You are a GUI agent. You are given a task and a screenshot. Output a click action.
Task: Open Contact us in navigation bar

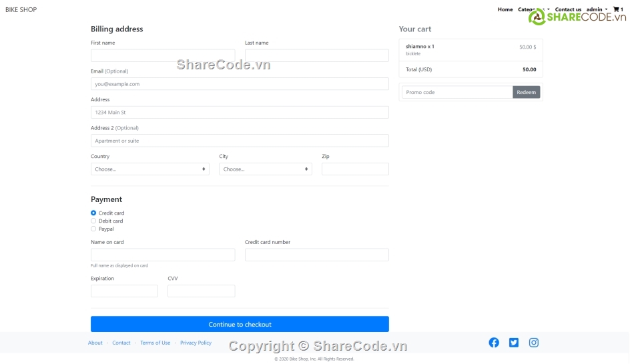(568, 9)
